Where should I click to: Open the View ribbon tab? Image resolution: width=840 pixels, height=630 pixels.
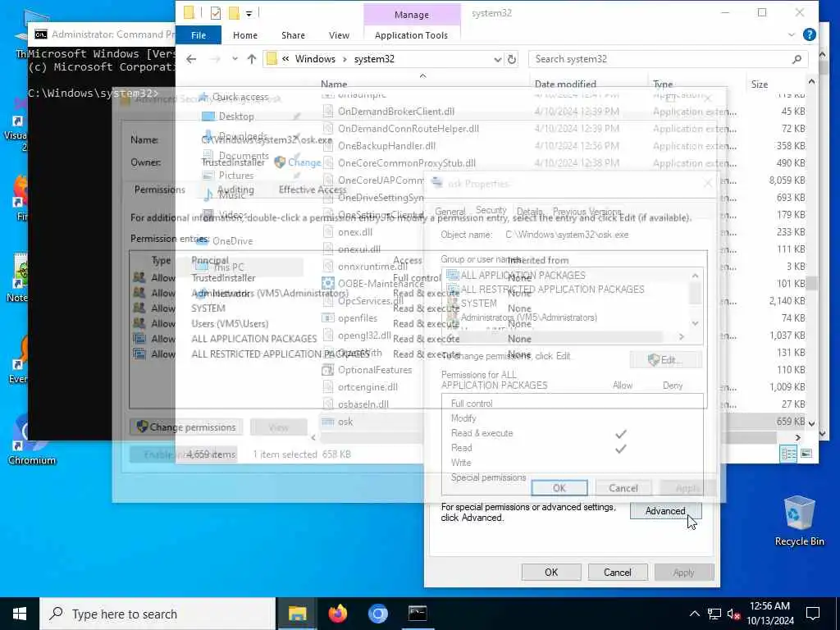click(339, 35)
